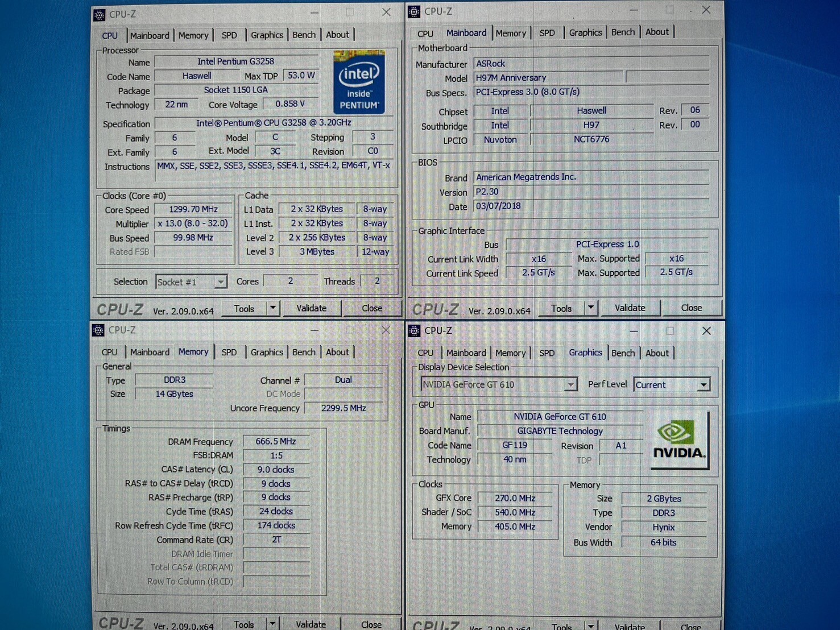Click DRAM Frequency value 666.5 MHz
Viewport: 840px width, 630px height.
(x=276, y=441)
